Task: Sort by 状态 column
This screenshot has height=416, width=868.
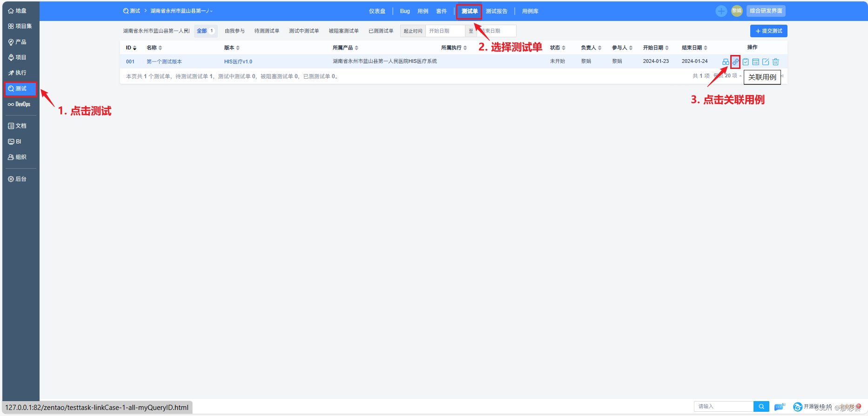Action: click(558, 48)
